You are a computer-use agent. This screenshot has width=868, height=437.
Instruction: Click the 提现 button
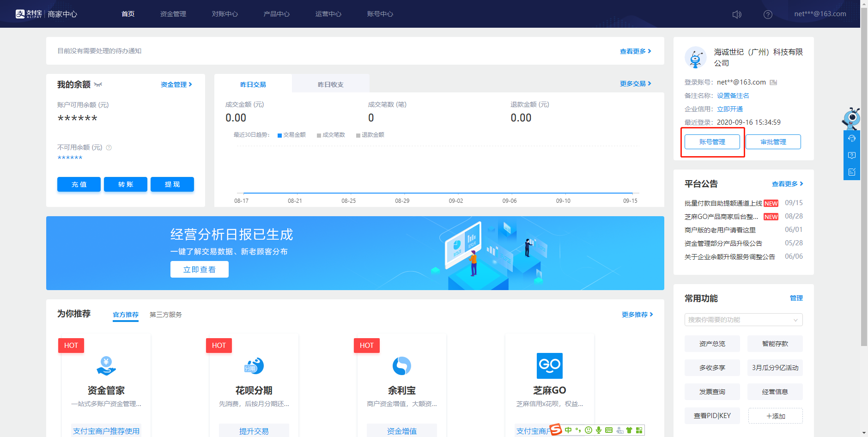172,184
